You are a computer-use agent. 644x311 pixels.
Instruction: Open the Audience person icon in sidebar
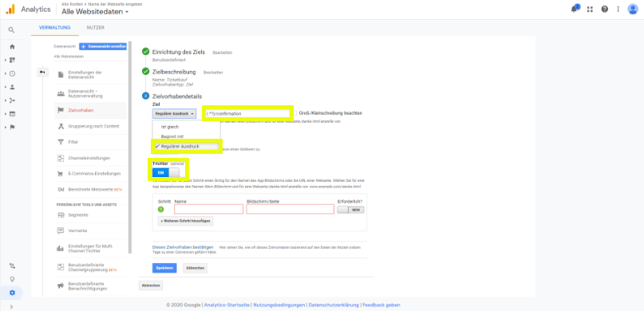(x=12, y=87)
